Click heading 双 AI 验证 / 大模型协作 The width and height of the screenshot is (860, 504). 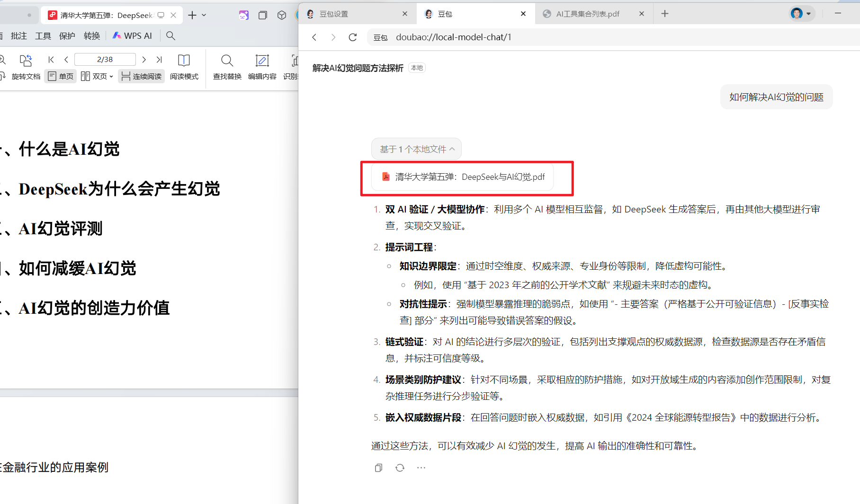[435, 209]
